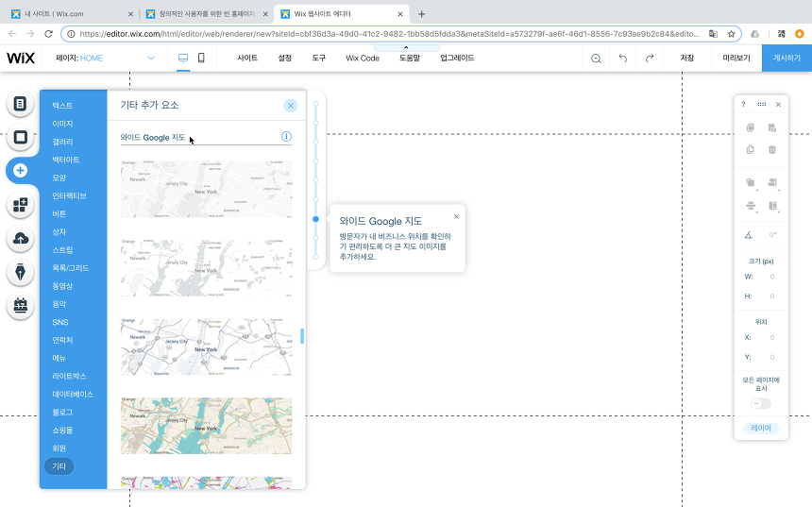Select the 갤러리 category
This screenshot has height=507, width=812.
pos(62,142)
